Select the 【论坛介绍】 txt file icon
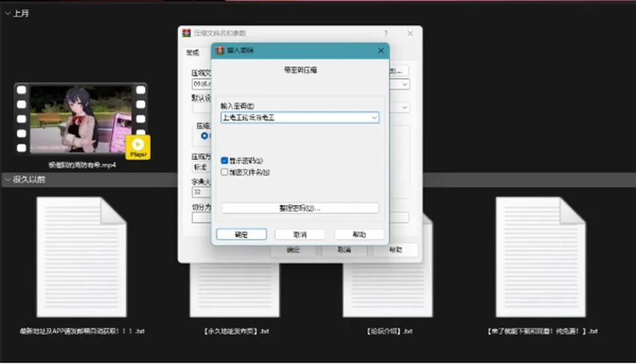This screenshot has height=364, width=636. tap(388, 291)
